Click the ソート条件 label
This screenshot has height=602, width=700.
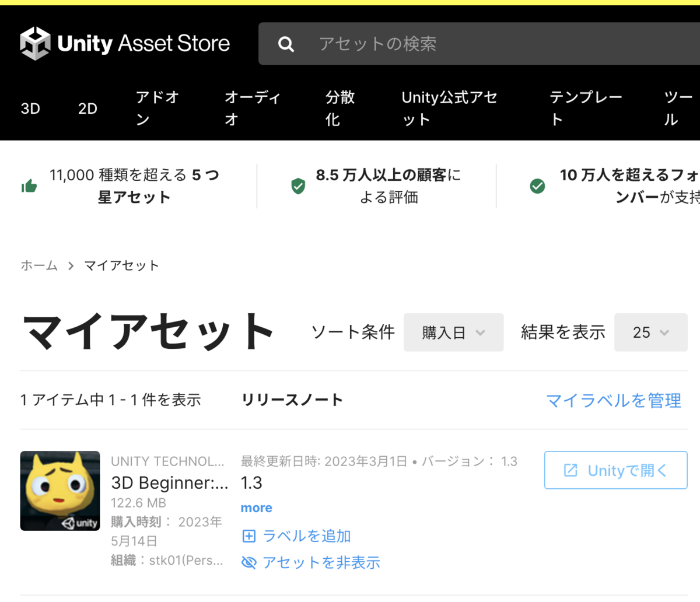(353, 332)
